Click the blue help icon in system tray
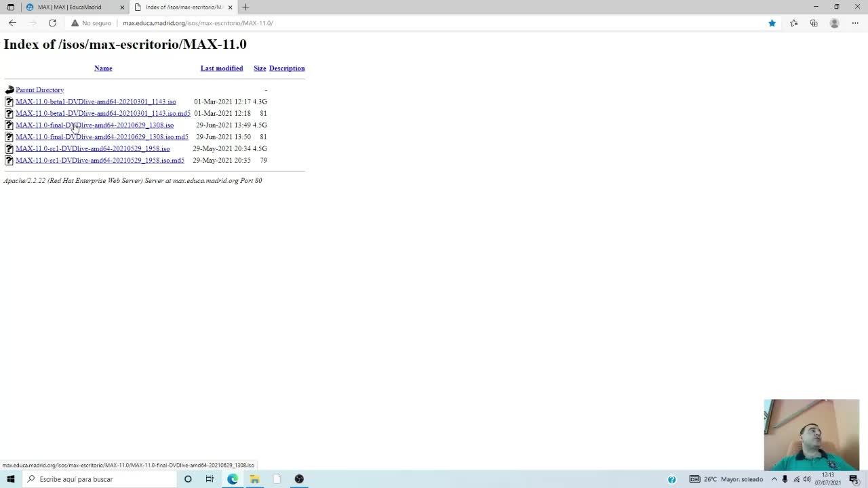 [672, 479]
